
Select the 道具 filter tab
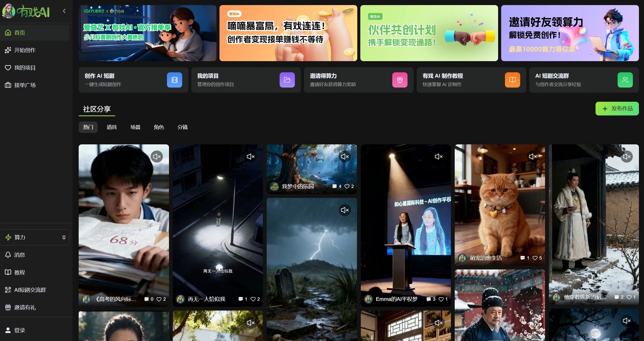(x=112, y=127)
